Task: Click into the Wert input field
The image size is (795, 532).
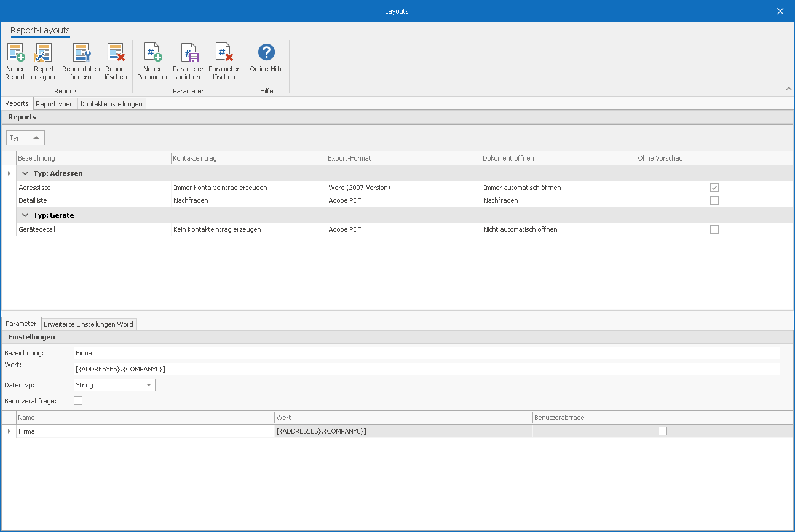Action: 426,369
